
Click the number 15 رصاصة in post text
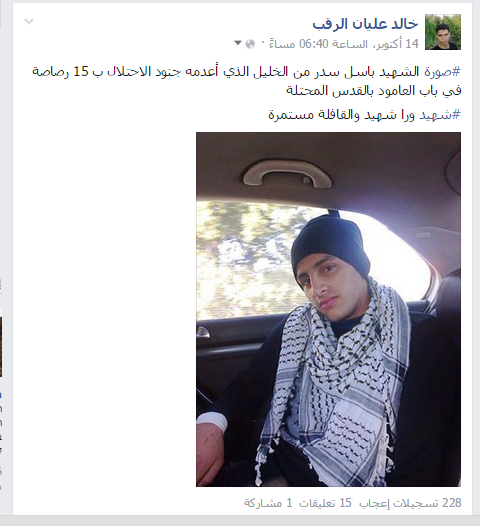pos(61,72)
